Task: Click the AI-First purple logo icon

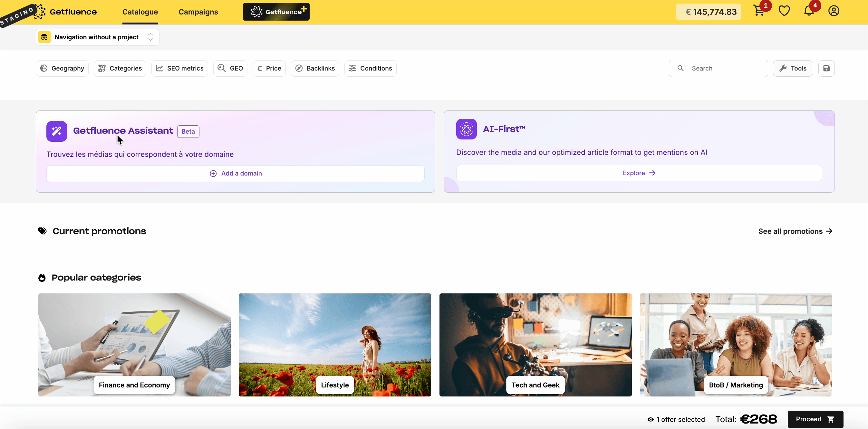Action: [x=466, y=129]
